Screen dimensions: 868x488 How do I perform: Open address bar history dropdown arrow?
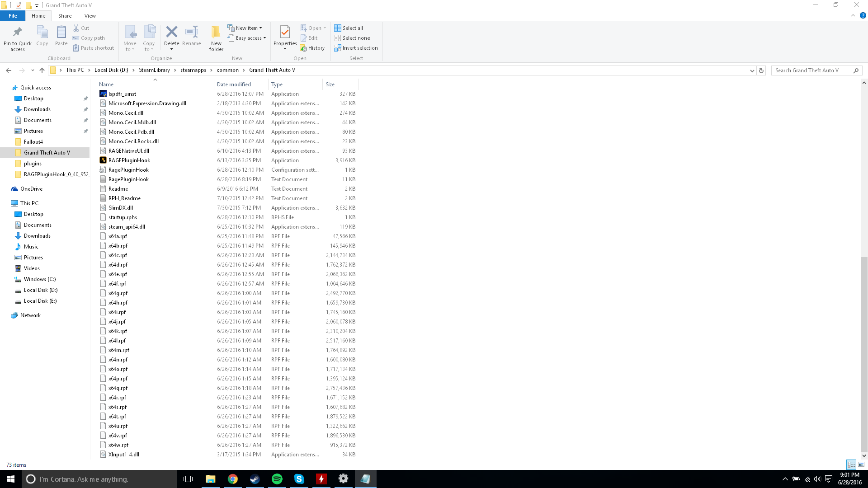752,70
